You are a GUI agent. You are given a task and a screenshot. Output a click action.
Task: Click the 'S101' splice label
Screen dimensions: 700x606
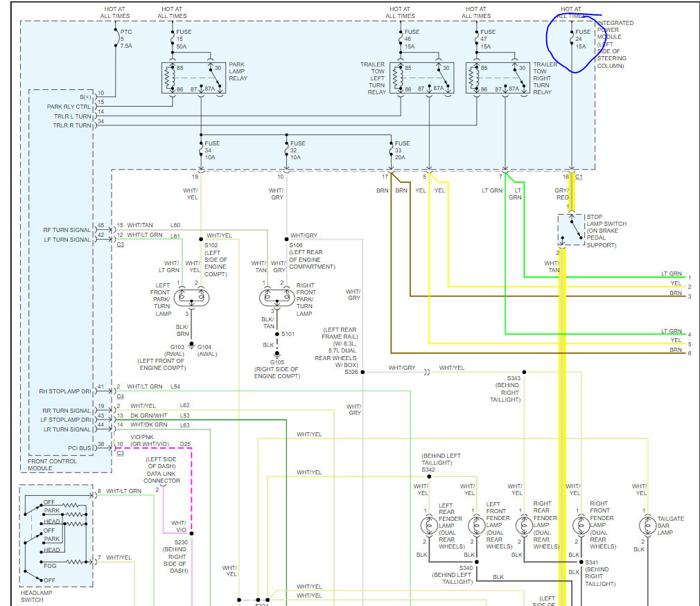coord(288,334)
